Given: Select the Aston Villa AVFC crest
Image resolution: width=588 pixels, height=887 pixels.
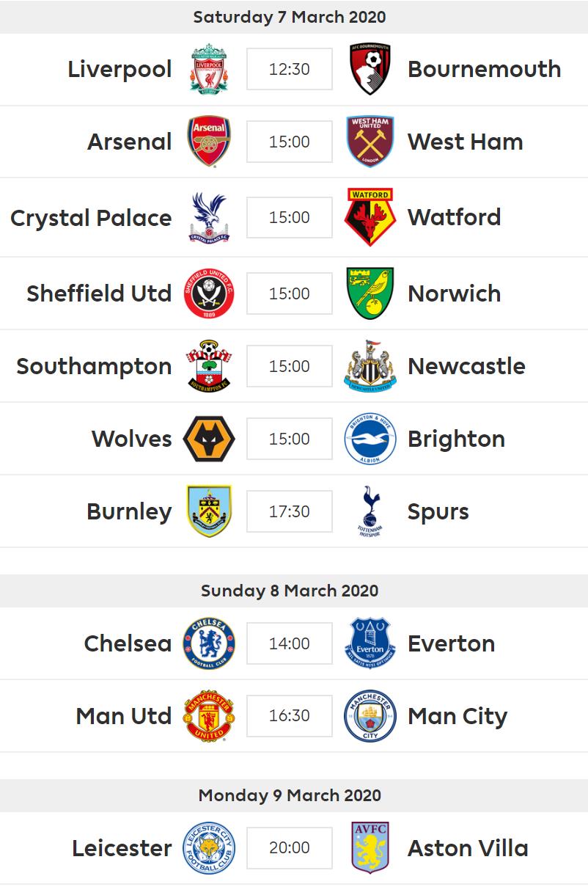Looking at the screenshot, I should point(370,848).
